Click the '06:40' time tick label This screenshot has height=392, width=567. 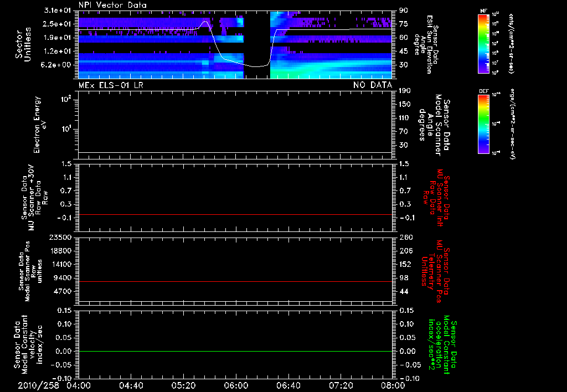pyautogui.click(x=288, y=385)
